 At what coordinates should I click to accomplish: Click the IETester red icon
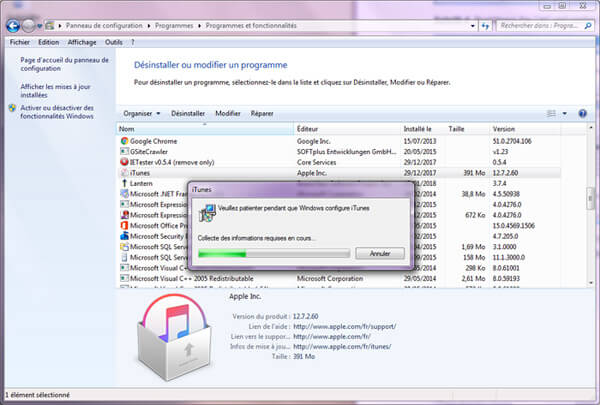point(124,162)
